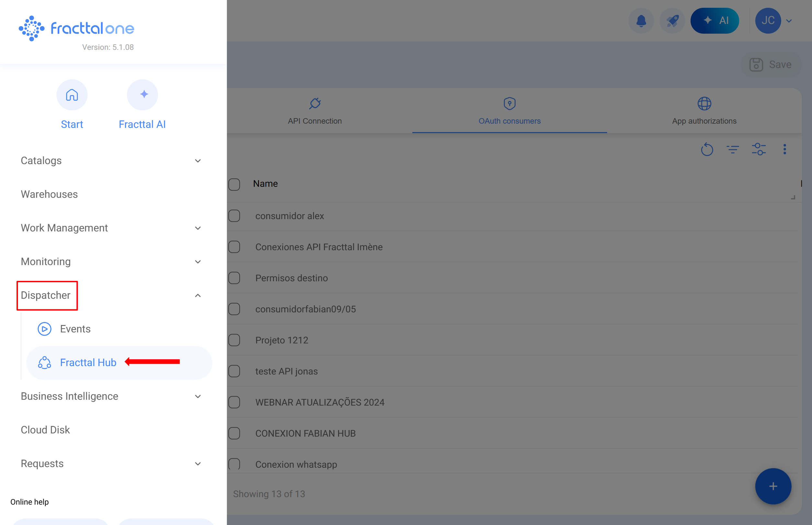
Task: Open column settings sliders icon
Action: pyautogui.click(x=759, y=149)
